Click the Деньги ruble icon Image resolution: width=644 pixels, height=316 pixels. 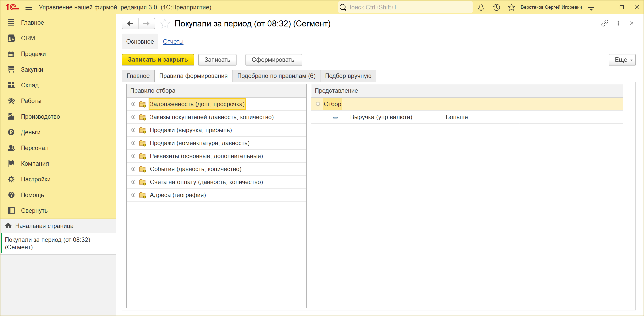11,132
